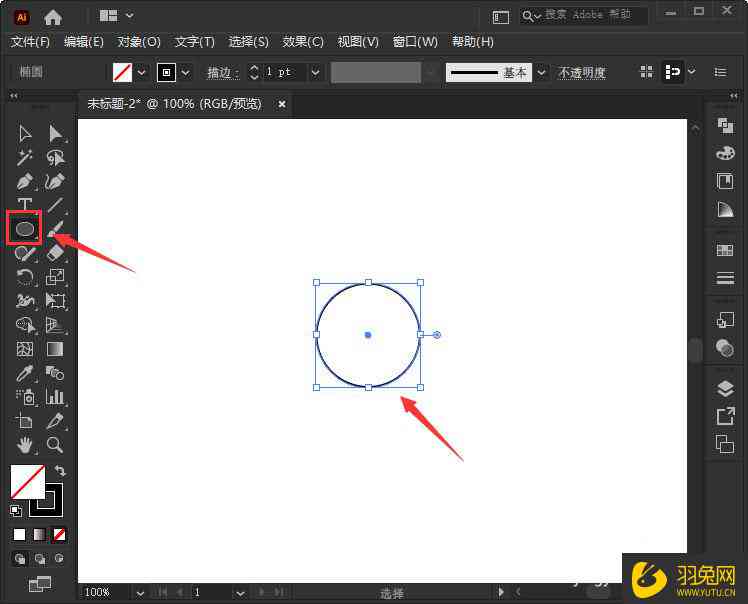This screenshot has height=604, width=748.
Task: Open the 编辑(E) menu
Action: coord(84,42)
